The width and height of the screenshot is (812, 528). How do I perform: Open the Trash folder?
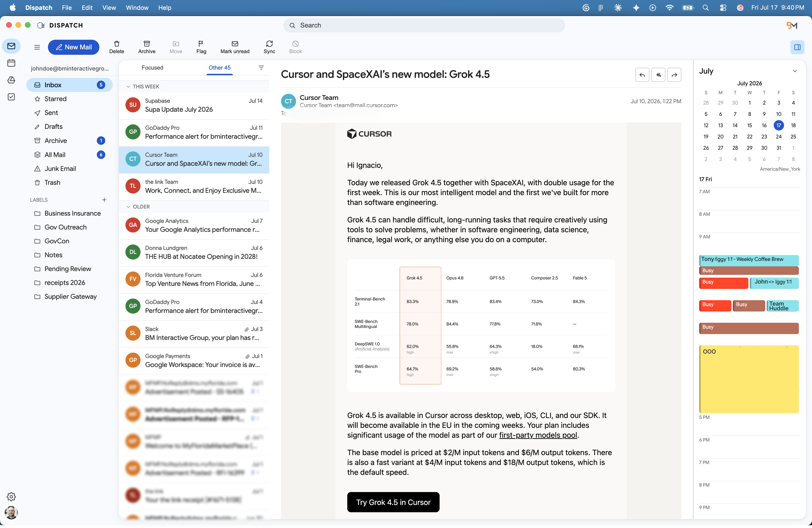coord(70,183)
